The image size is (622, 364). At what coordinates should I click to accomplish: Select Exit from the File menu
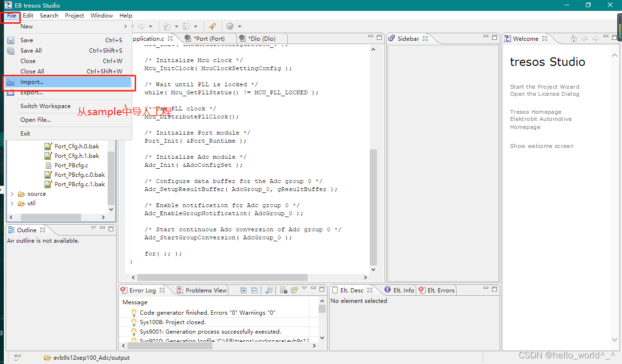[67, 134]
